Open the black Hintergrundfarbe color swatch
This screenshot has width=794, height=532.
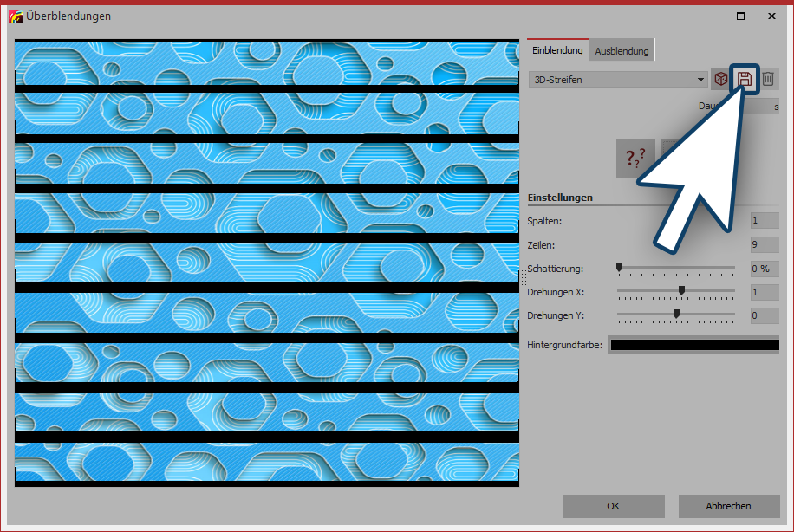tap(694, 345)
